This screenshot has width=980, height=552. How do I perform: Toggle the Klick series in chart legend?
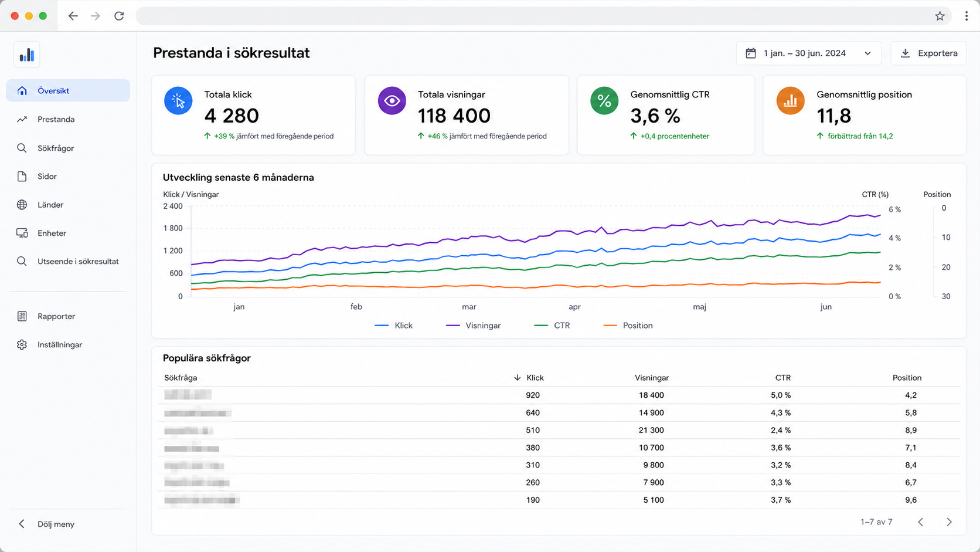pos(393,326)
